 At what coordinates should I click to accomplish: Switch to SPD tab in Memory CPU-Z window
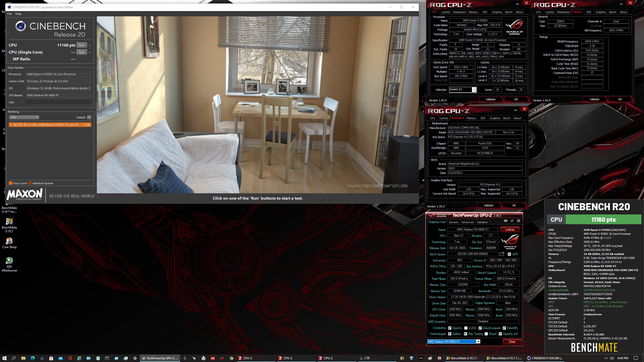coord(589,12)
